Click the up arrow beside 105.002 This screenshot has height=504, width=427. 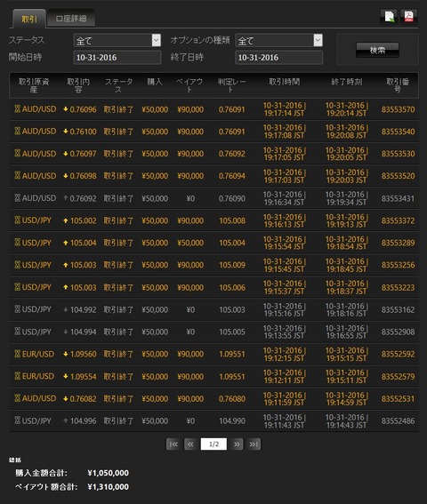[x=66, y=220]
